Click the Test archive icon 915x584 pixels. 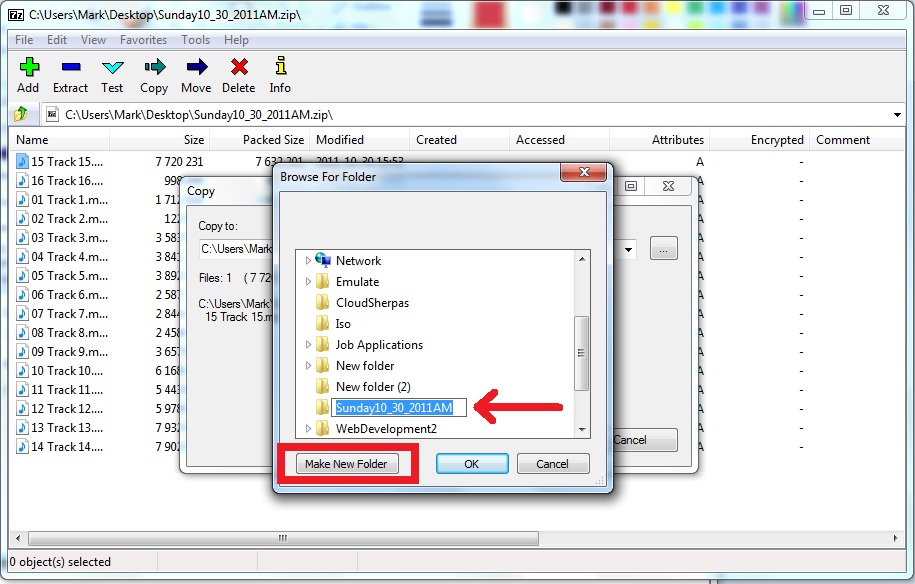coord(112,68)
